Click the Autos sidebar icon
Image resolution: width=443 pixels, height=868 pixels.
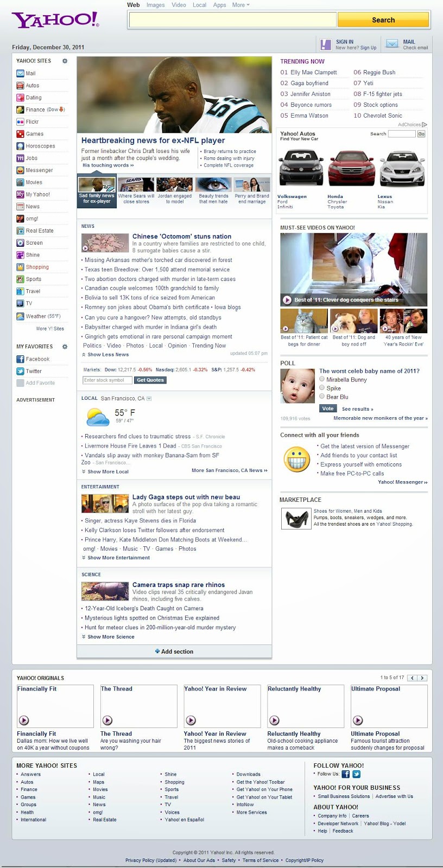tap(20, 85)
